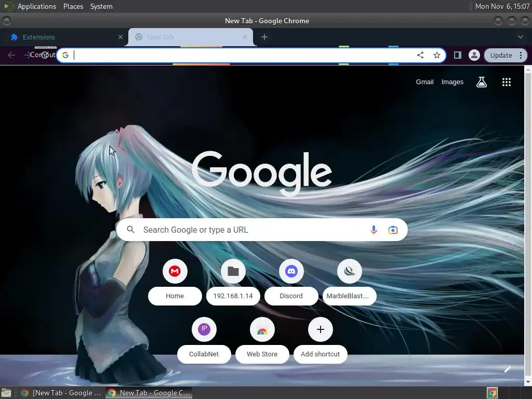This screenshot has width=532, height=399.
Task: Bookmark this tab with the star
Action: click(x=436, y=55)
